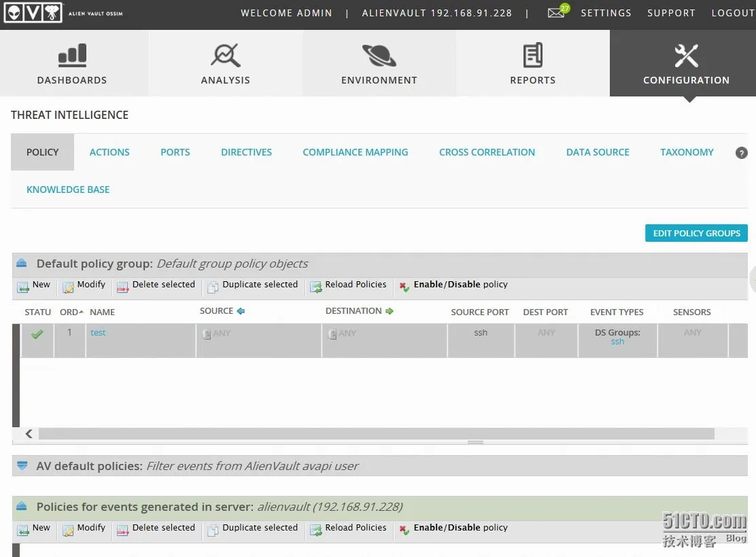The image size is (756, 557).
Task: Click the ANY source icon in test row
Action: click(x=207, y=334)
